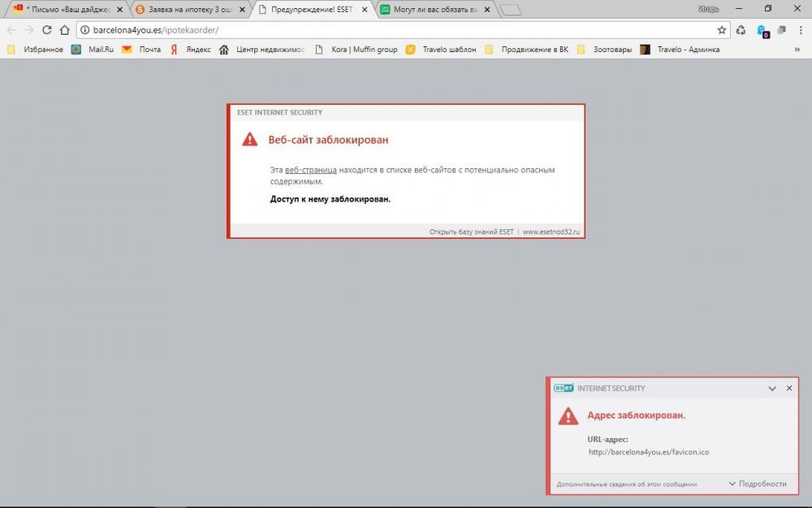Click the Адрес заблокирован heading
Viewport: 812px width, 508px height.
pyautogui.click(x=637, y=415)
